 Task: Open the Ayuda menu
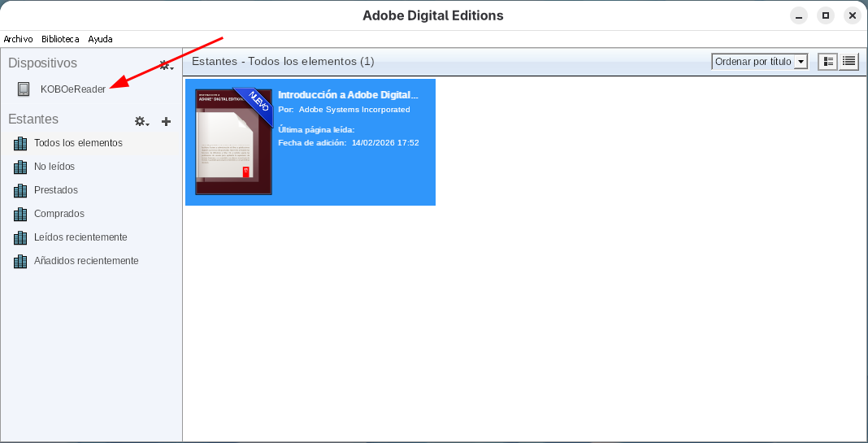pyautogui.click(x=100, y=39)
